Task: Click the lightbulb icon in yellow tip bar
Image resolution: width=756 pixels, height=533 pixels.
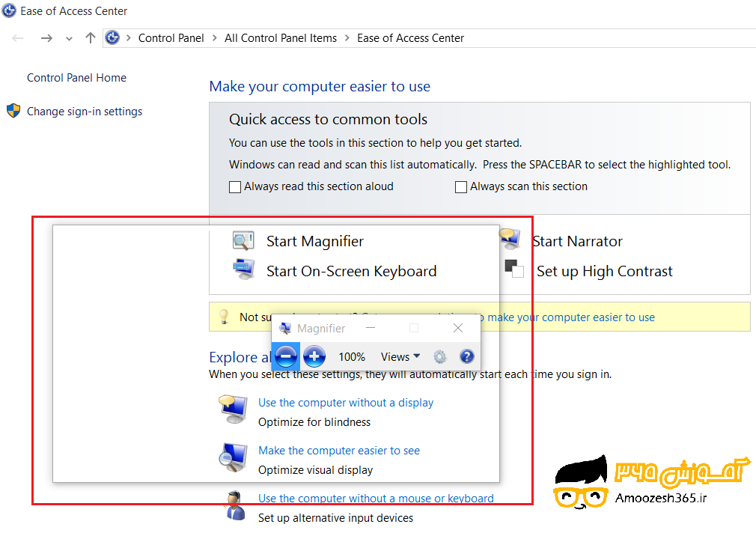Action: [x=224, y=317]
